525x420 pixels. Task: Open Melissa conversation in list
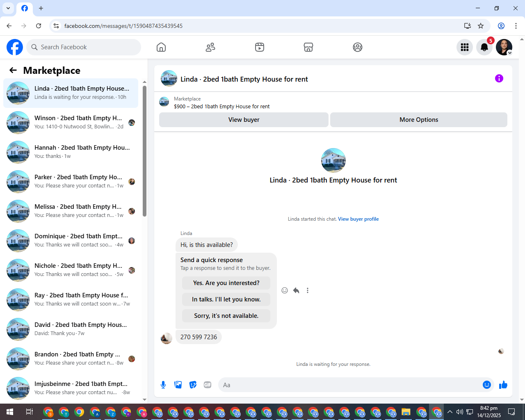(x=71, y=211)
